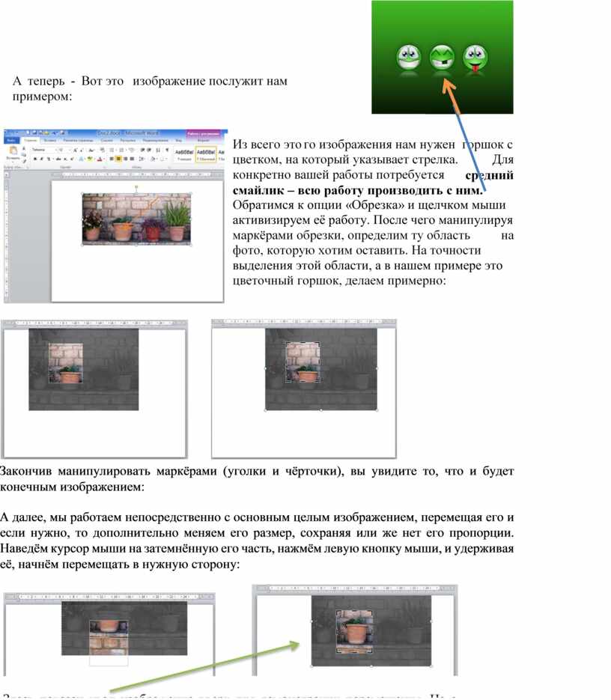This screenshot has height=700, width=611.
Task: Click the right smiley sticking tongue out
Action: tap(475, 57)
